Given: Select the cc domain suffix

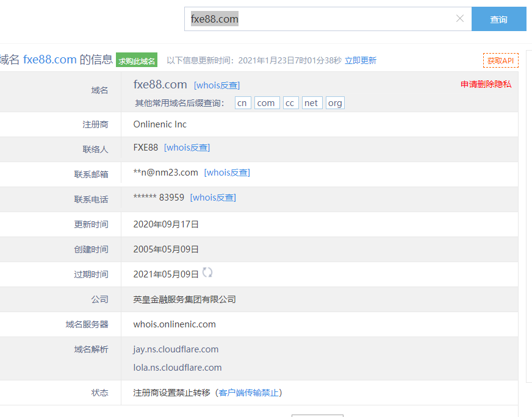Looking at the screenshot, I should (290, 103).
